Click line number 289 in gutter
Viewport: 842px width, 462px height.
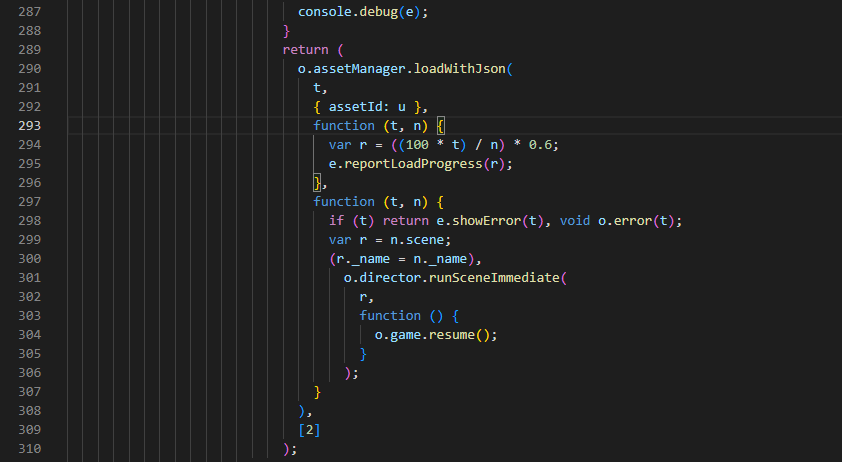(30, 49)
